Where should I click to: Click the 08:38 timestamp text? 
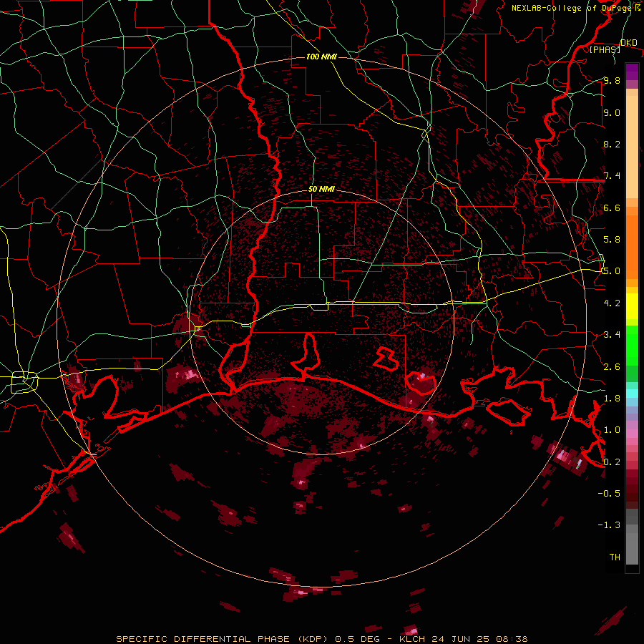pos(512,639)
